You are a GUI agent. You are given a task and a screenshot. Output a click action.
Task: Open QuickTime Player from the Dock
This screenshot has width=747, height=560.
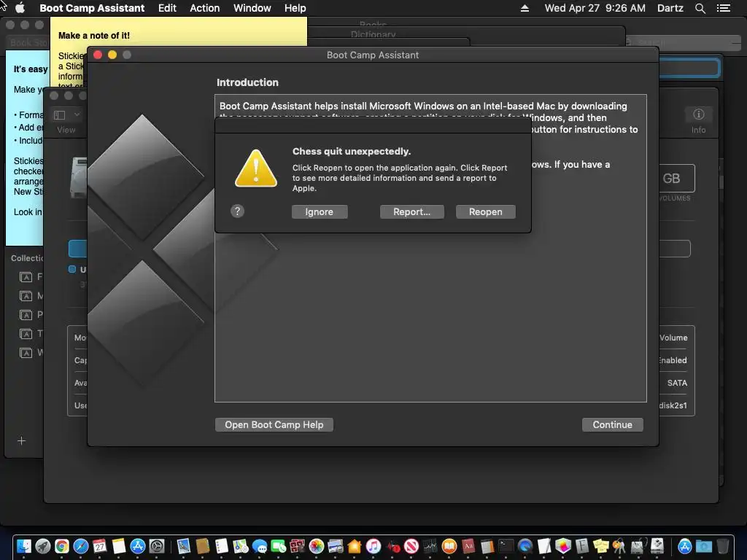tap(525, 545)
